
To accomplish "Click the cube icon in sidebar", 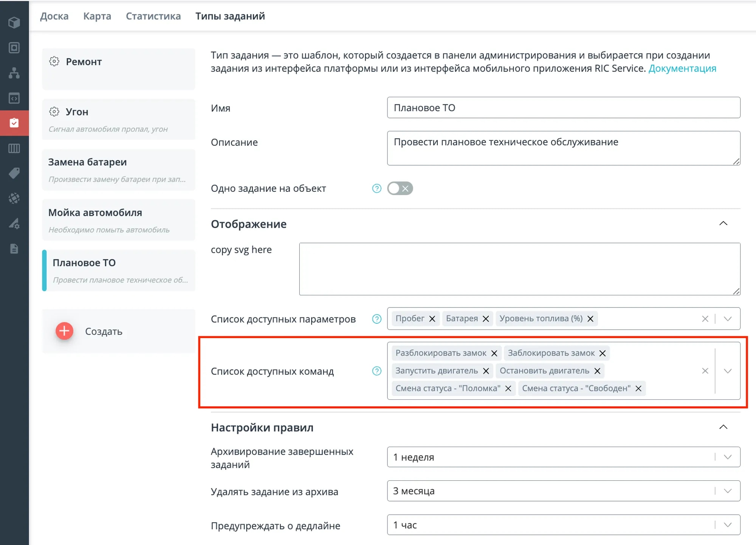I will [x=14, y=23].
